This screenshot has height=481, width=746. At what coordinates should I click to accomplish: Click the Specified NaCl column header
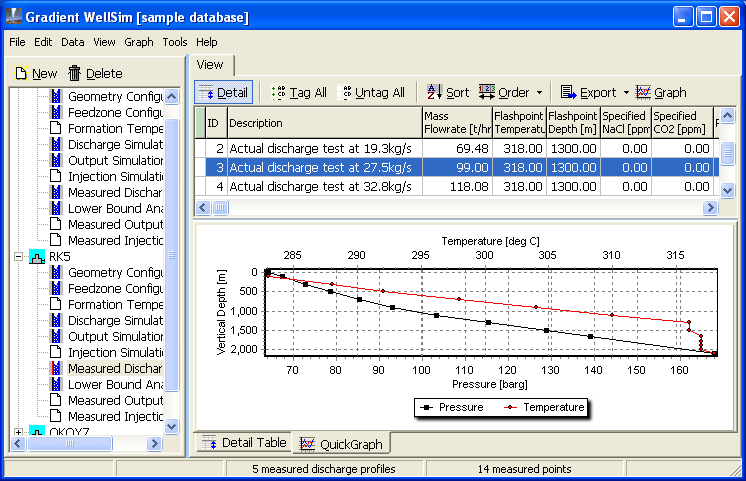pyautogui.click(x=626, y=123)
